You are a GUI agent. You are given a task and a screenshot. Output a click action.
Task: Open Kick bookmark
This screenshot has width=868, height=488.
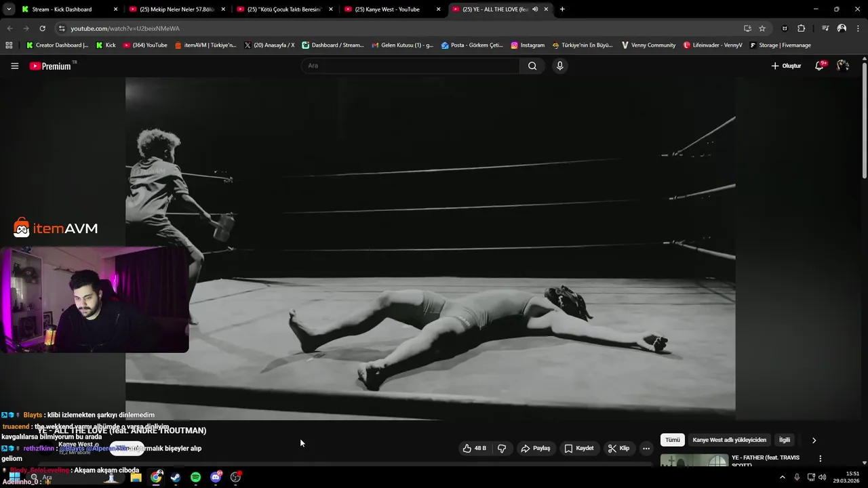coord(106,45)
